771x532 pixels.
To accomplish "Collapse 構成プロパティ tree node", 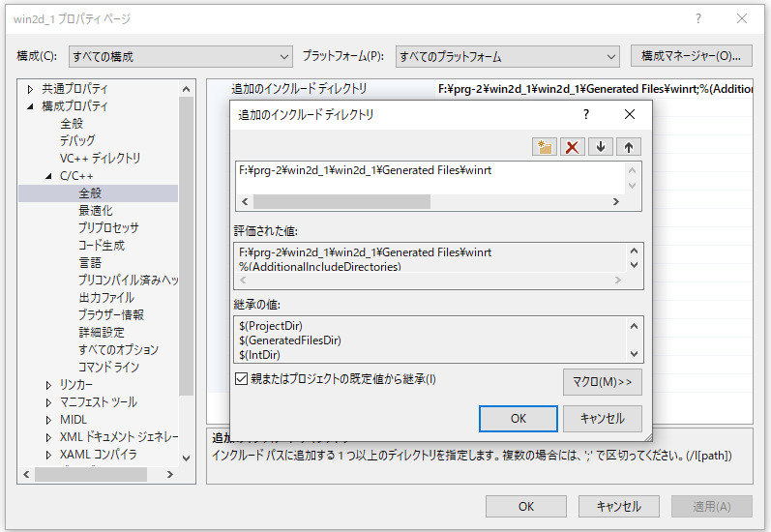I will pyautogui.click(x=30, y=106).
